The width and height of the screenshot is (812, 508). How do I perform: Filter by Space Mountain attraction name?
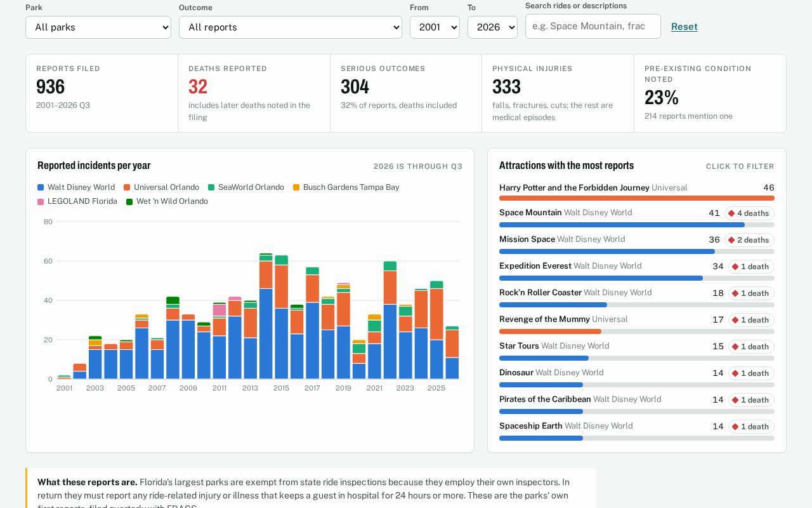point(530,213)
